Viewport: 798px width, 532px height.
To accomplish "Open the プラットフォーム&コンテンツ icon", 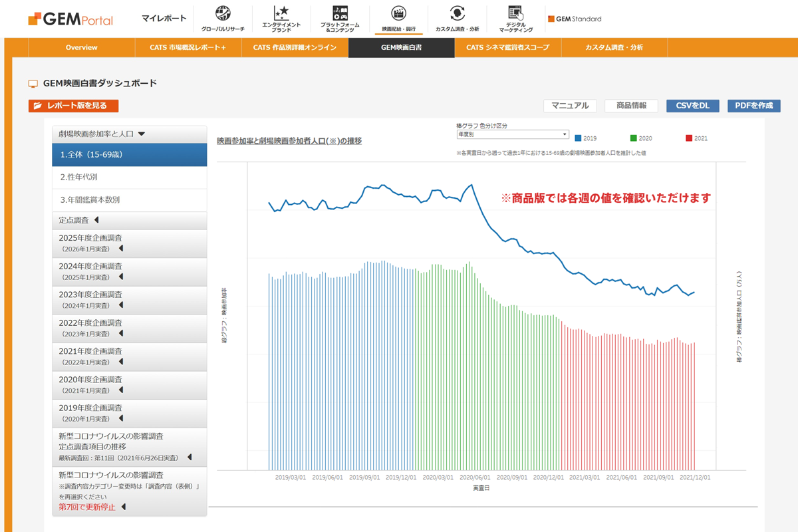I will click(x=340, y=14).
